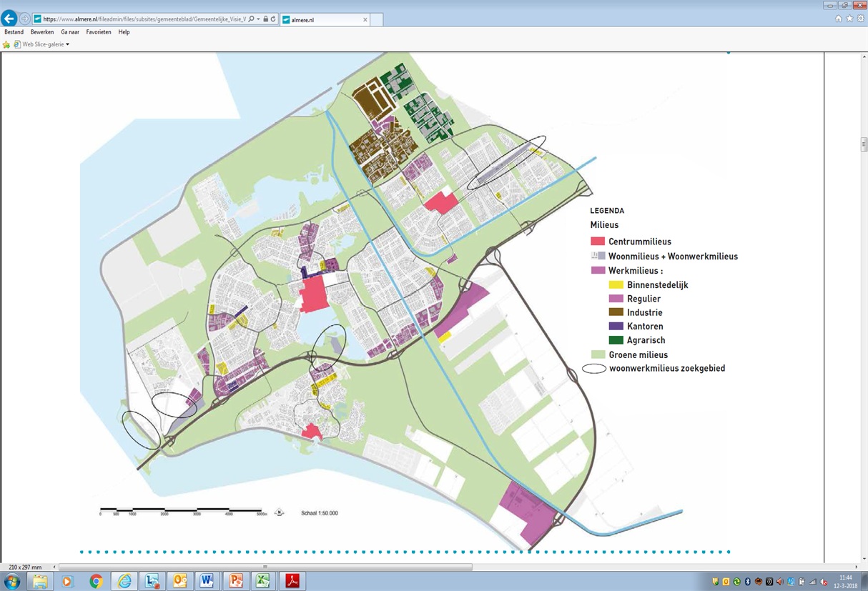Click the Forward navigation arrow

pyautogui.click(x=25, y=19)
